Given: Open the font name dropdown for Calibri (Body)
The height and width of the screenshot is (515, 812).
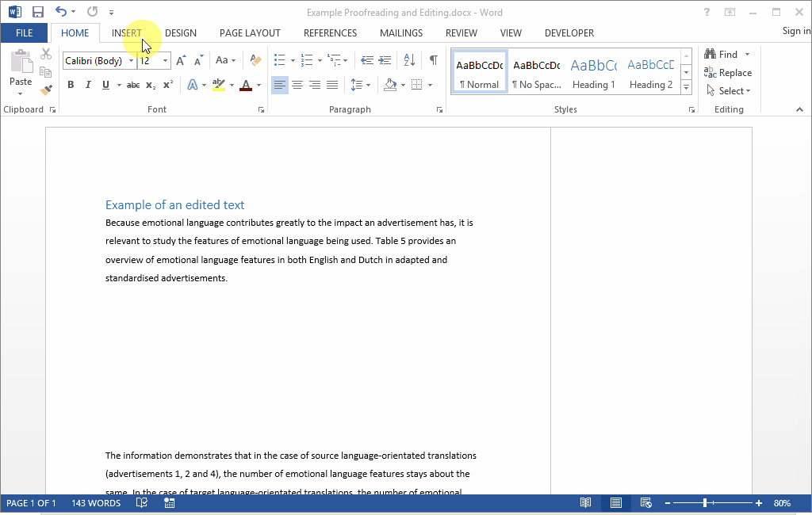Looking at the screenshot, I should tap(131, 61).
